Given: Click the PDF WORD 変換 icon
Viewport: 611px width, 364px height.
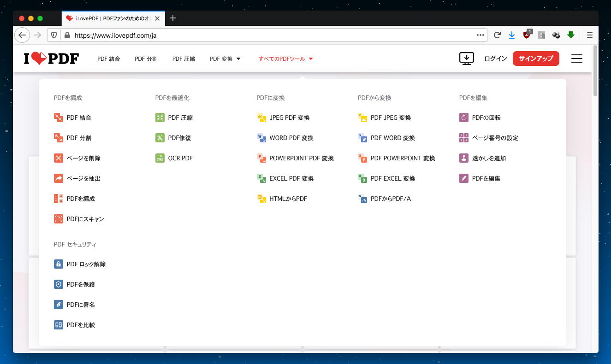Looking at the screenshot, I should coord(362,138).
